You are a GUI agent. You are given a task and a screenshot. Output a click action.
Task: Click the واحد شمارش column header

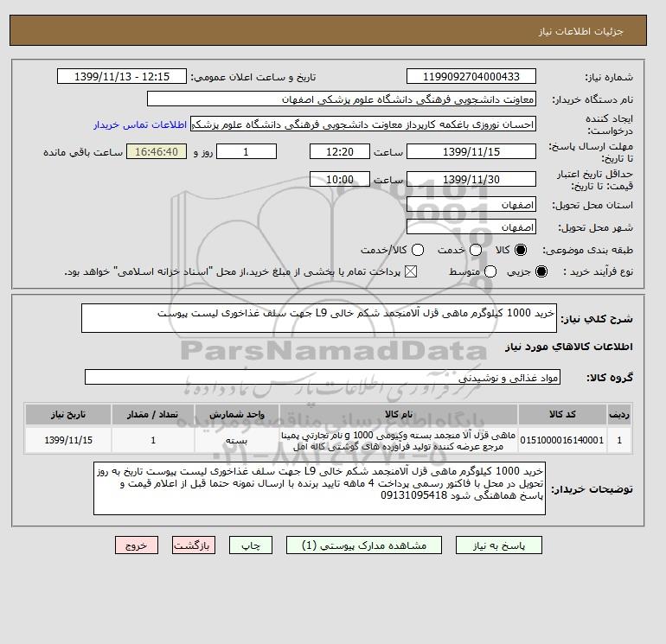[x=237, y=414]
